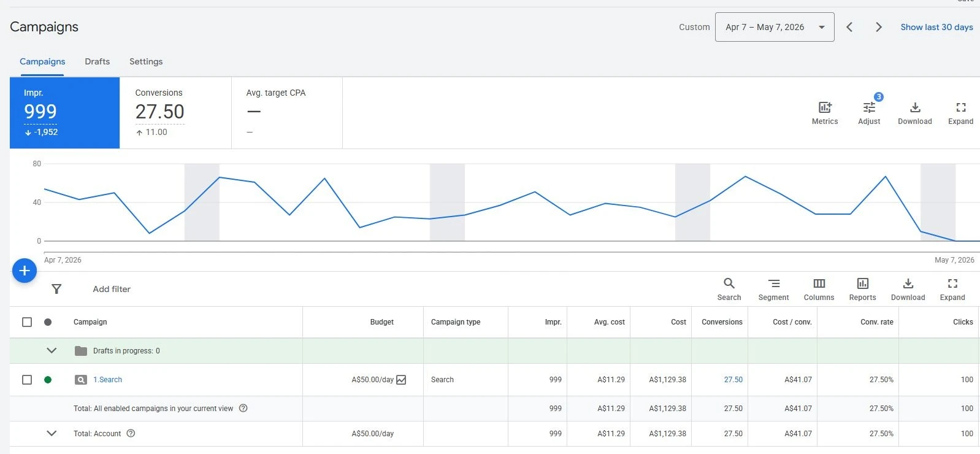Sort by Budget column header

pos(381,322)
